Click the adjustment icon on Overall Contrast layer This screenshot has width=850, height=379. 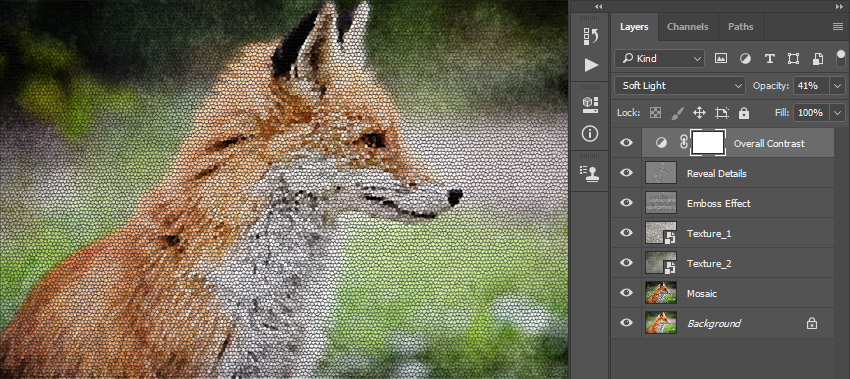pyautogui.click(x=661, y=143)
